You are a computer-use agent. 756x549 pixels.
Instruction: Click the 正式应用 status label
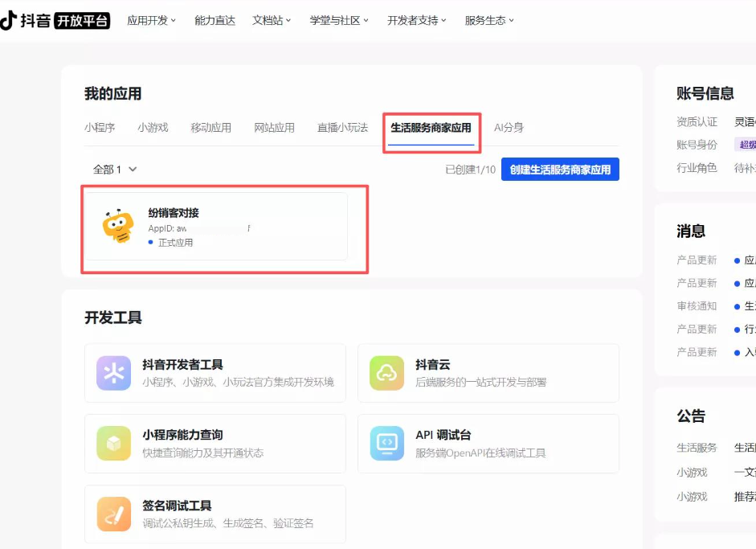click(175, 243)
